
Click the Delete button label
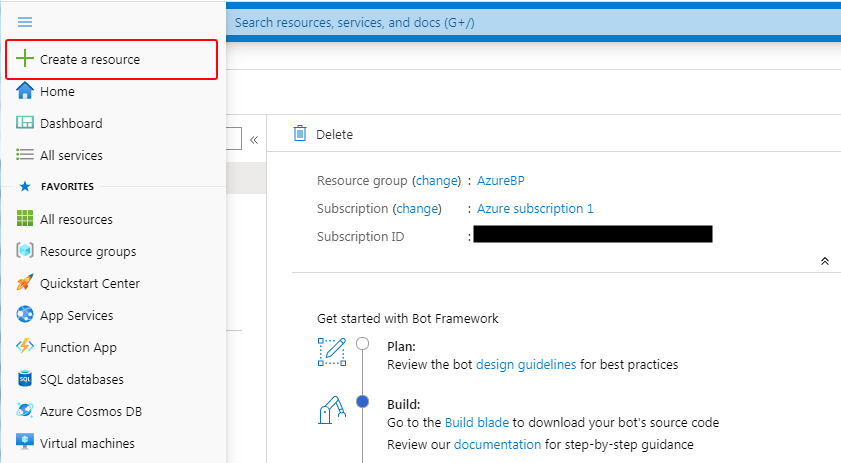334,135
